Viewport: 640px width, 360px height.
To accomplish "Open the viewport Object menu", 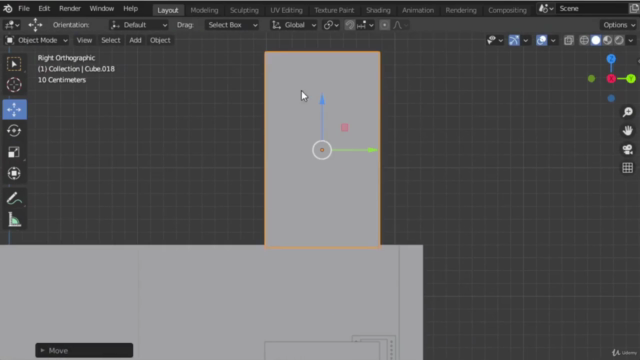I will (160, 40).
